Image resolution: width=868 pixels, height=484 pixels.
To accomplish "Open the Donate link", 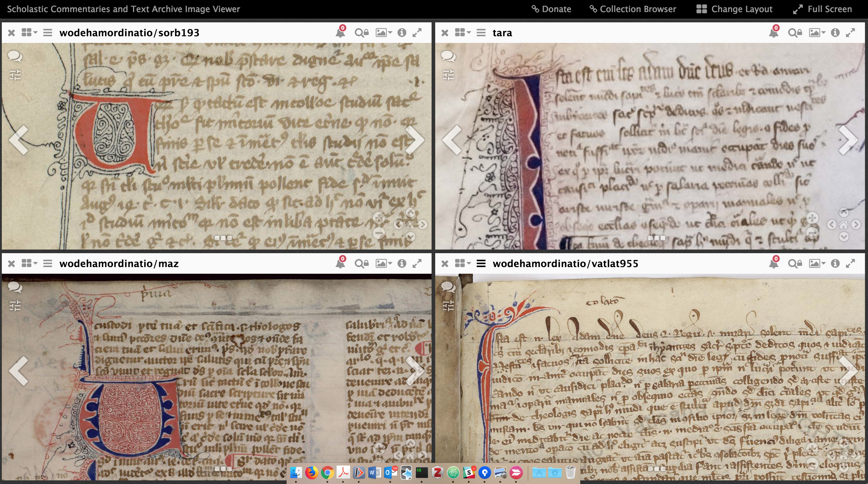I will [551, 9].
